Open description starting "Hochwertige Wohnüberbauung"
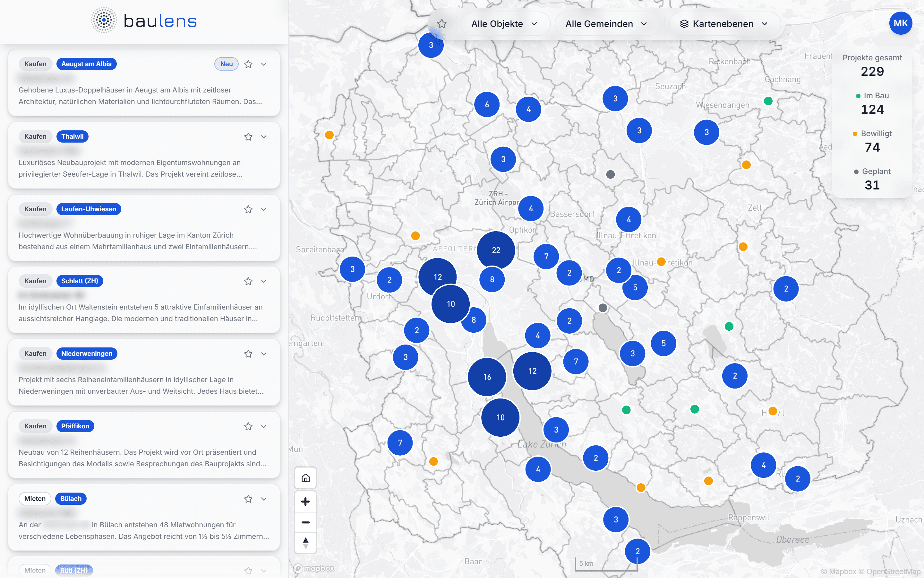The height and width of the screenshot is (578, 924). (138, 241)
